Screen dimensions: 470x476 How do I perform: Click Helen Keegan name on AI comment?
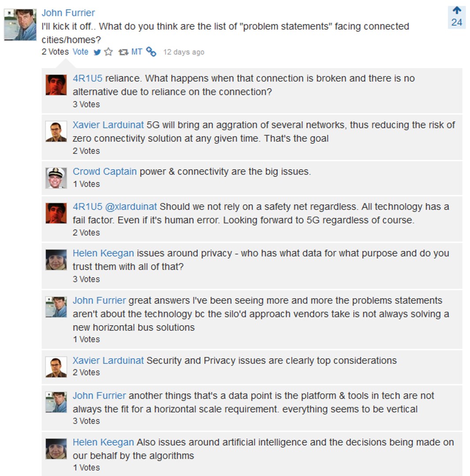tap(103, 442)
